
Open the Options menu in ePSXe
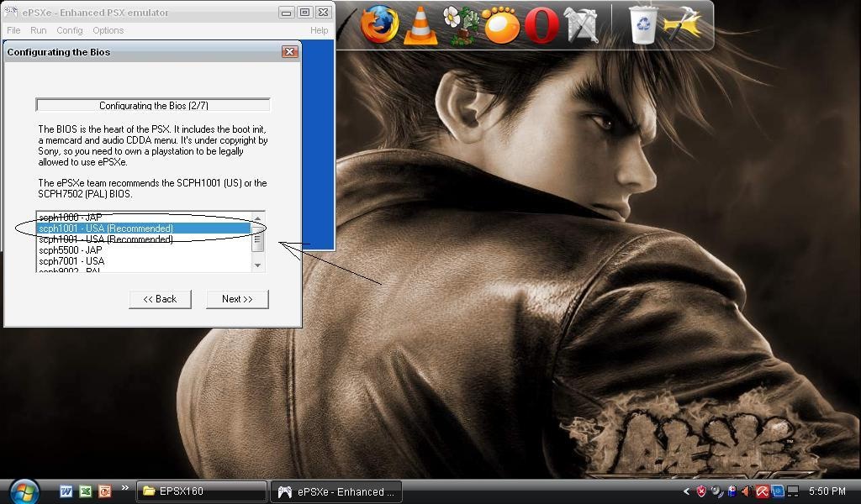point(108,30)
